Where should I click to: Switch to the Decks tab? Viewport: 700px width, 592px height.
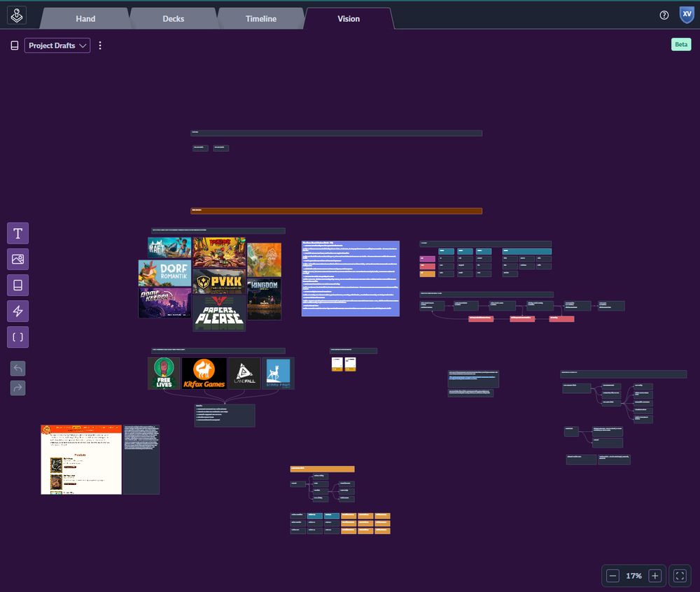(173, 19)
